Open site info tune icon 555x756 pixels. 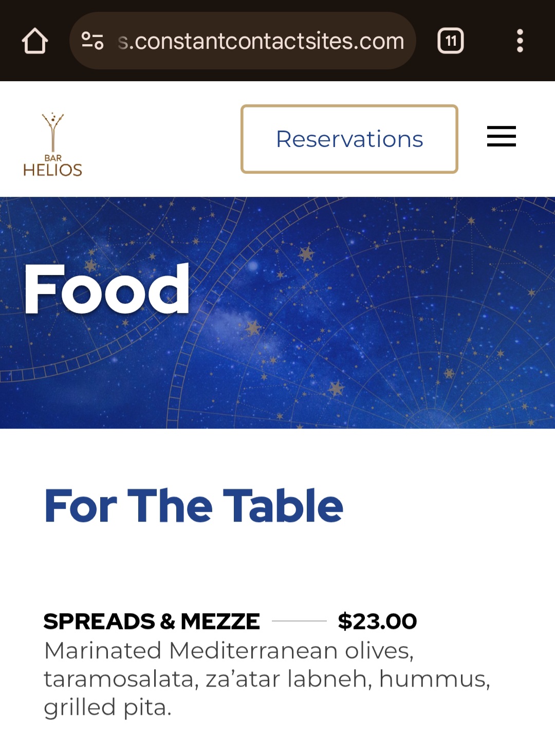tap(92, 41)
